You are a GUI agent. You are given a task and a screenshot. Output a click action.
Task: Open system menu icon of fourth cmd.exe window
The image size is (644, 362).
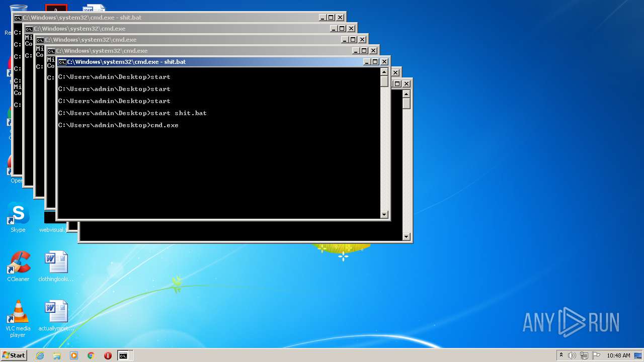[51, 51]
